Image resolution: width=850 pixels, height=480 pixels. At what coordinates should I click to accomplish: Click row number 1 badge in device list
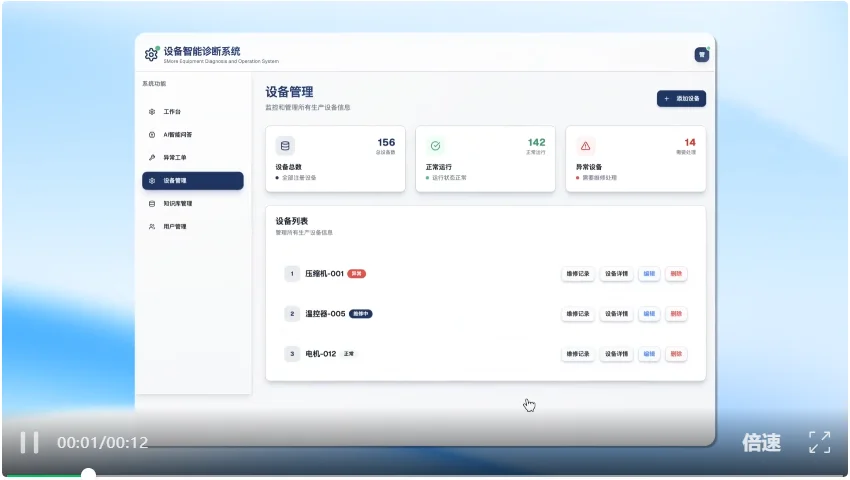[292, 273]
